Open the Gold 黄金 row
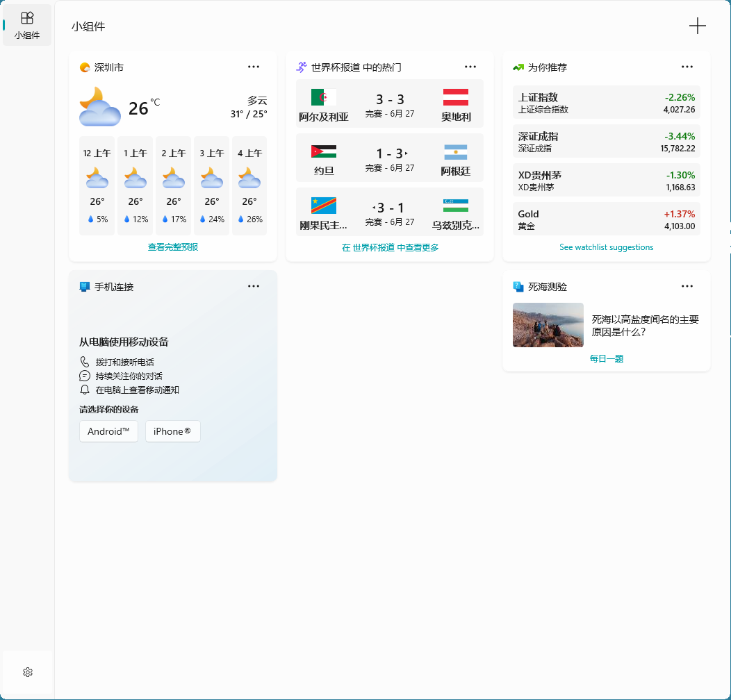Screen dimensions: 731x700 click(606, 219)
